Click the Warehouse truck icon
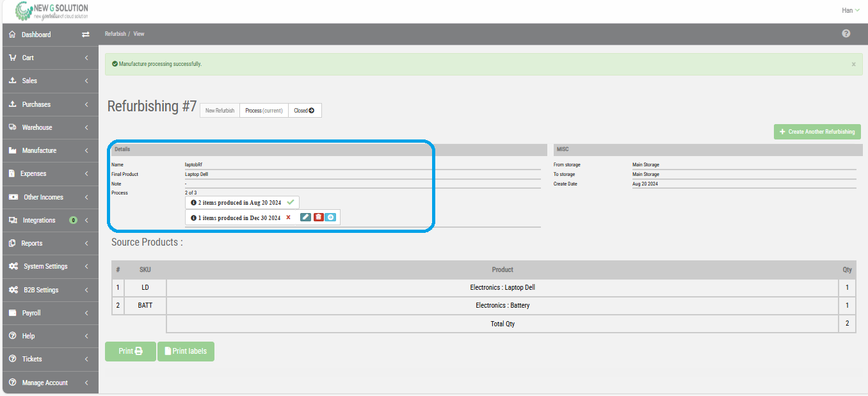Image resolution: width=868 pixels, height=396 pixels. [12, 127]
